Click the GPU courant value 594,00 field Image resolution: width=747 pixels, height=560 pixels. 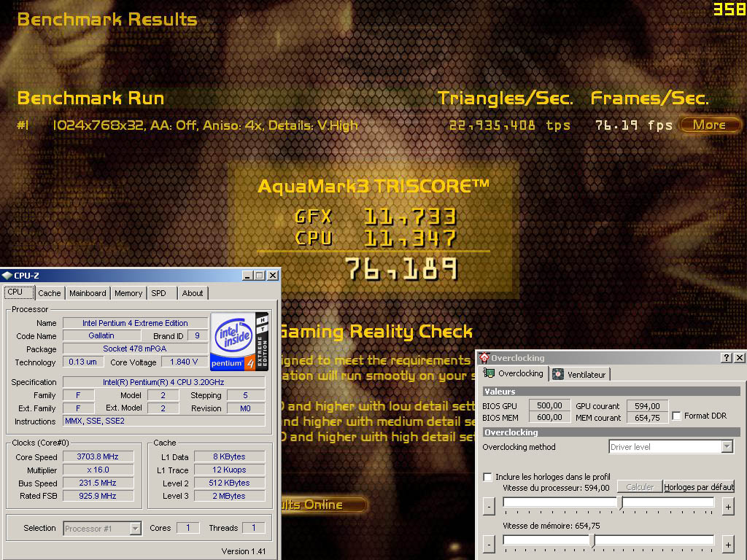[x=647, y=405]
